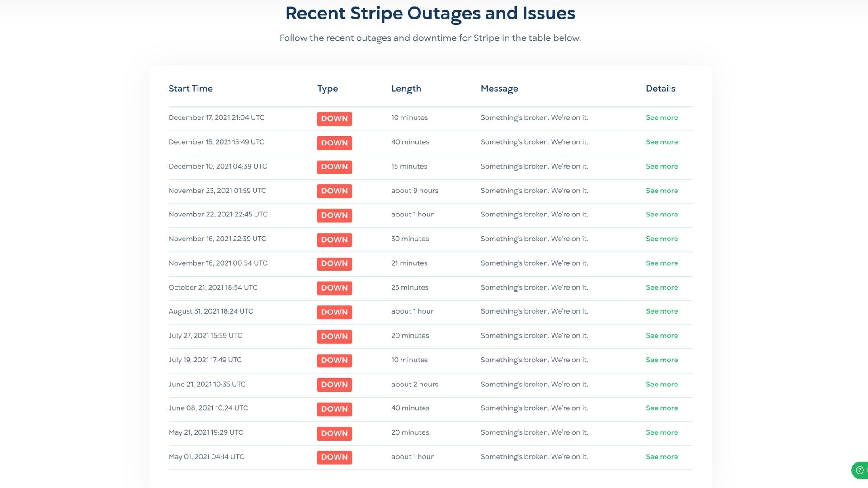
Task: Click '20 minutes' in May 21, 2021 row
Action: pos(410,432)
